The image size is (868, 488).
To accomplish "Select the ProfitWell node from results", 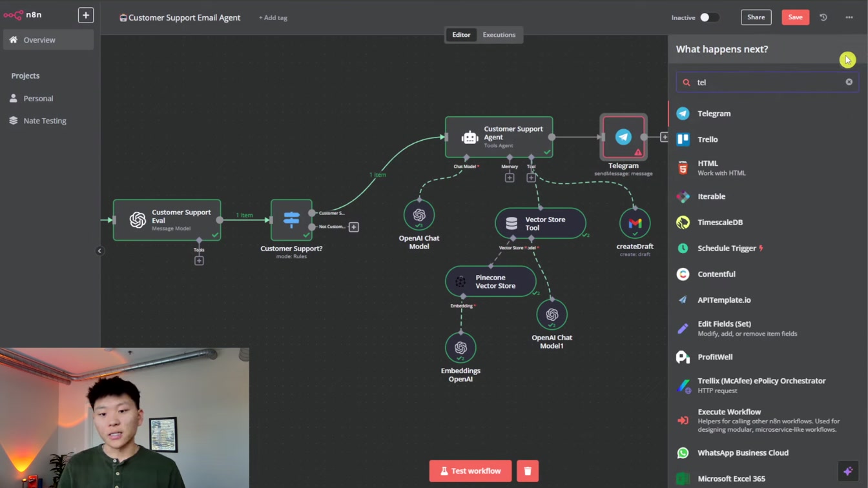I will point(768,356).
